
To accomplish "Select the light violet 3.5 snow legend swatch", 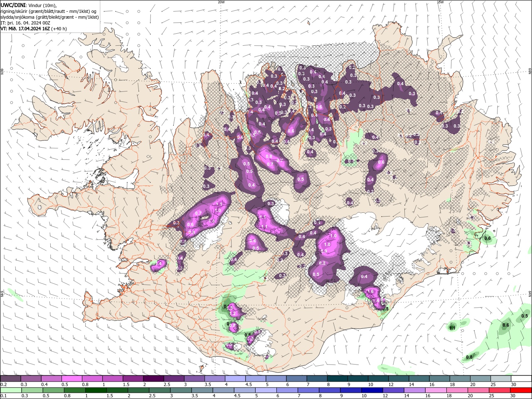I will (215, 379).
